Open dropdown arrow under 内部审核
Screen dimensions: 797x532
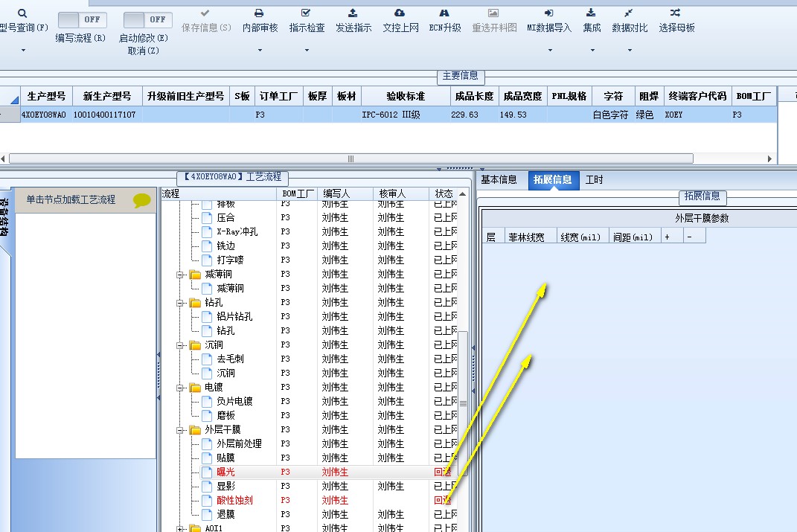[x=260, y=51]
